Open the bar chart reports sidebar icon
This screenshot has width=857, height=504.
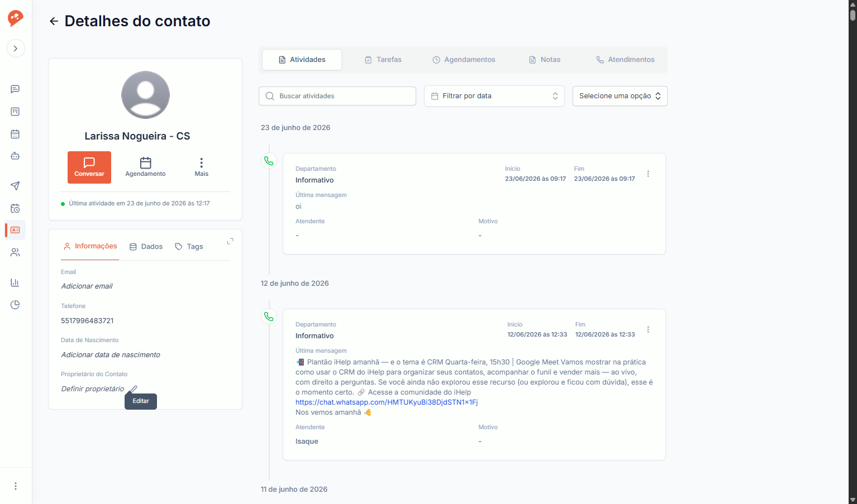(15, 282)
